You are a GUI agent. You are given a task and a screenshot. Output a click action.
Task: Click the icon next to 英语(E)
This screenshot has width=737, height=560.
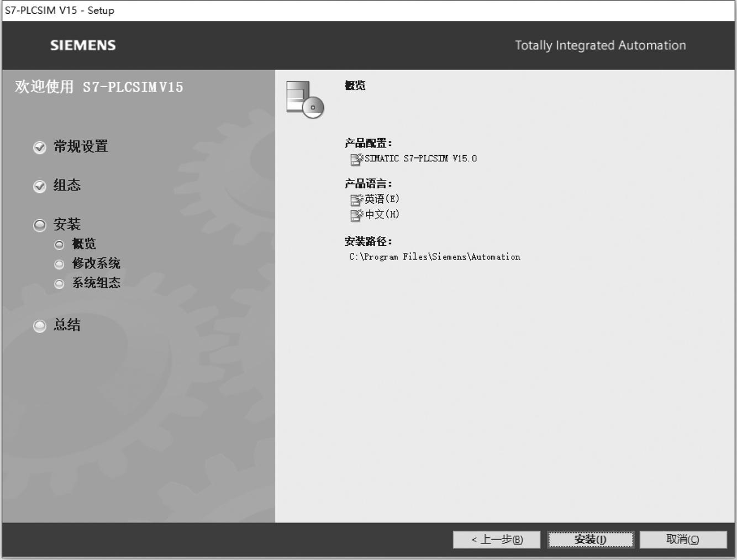pyautogui.click(x=356, y=199)
